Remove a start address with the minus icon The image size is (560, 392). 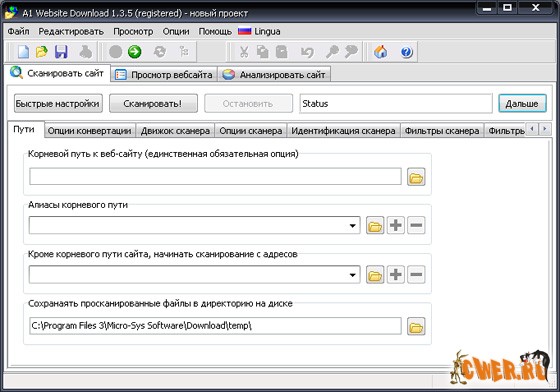click(x=416, y=275)
